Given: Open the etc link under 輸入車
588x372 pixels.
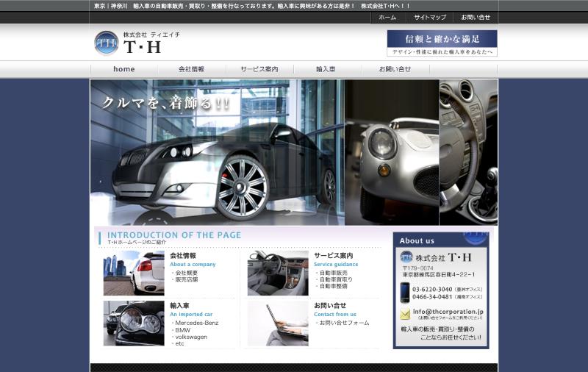Looking at the screenshot, I should pos(179,343).
